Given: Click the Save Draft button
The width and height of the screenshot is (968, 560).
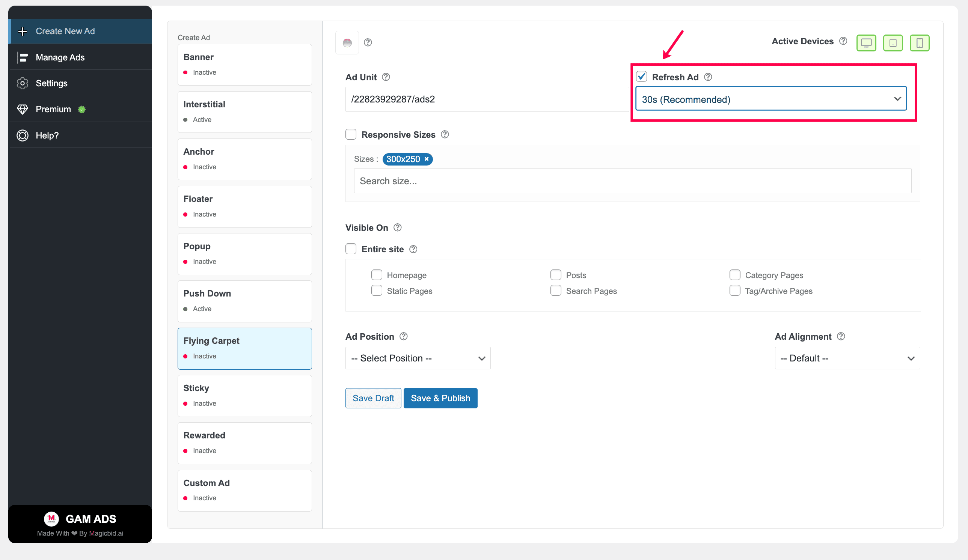Looking at the screenshot, I should [x=373, y=398].
